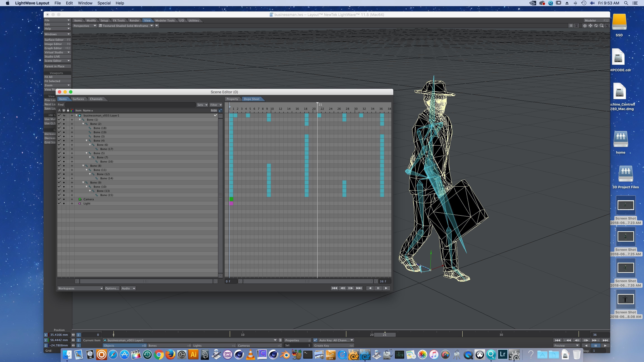Open the Graph Editor

[x=57, y=48]
